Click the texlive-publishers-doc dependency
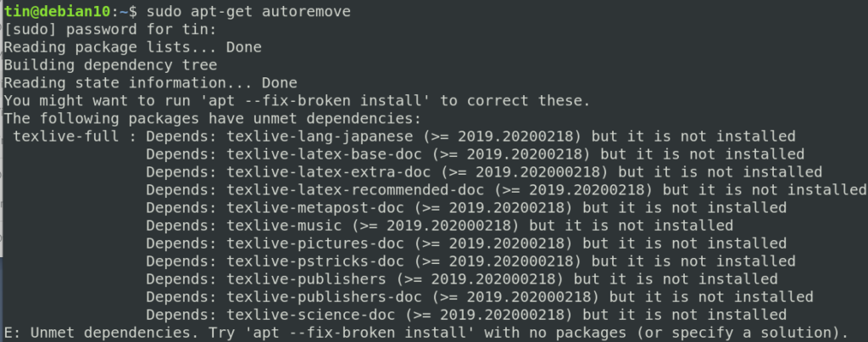Screen dimensions: 868x342 pos(325,297)
